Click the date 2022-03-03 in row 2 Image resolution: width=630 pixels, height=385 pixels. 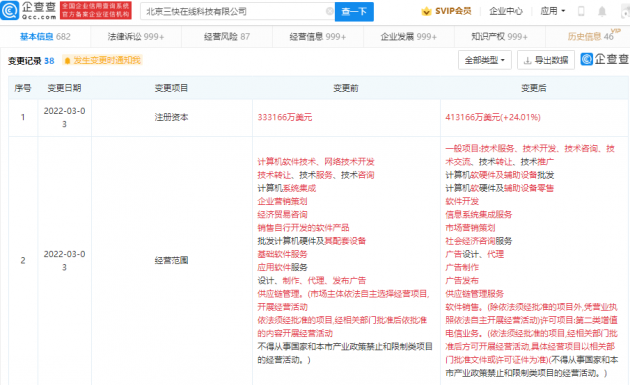[64, 260]
